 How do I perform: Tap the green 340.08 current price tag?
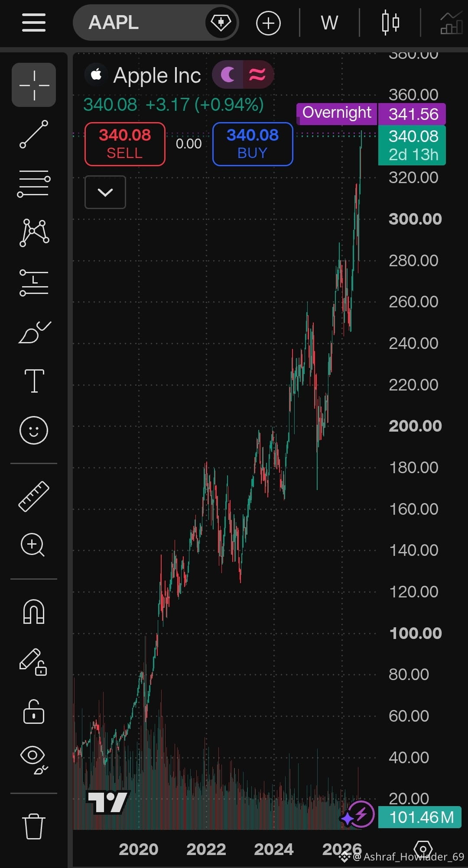pos(412,145)
